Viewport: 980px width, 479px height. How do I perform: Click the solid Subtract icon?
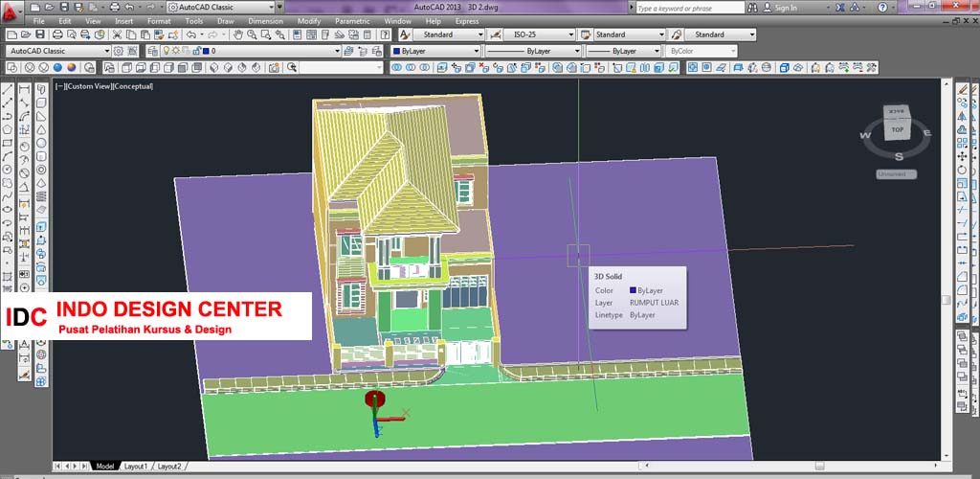click(410, 67)
